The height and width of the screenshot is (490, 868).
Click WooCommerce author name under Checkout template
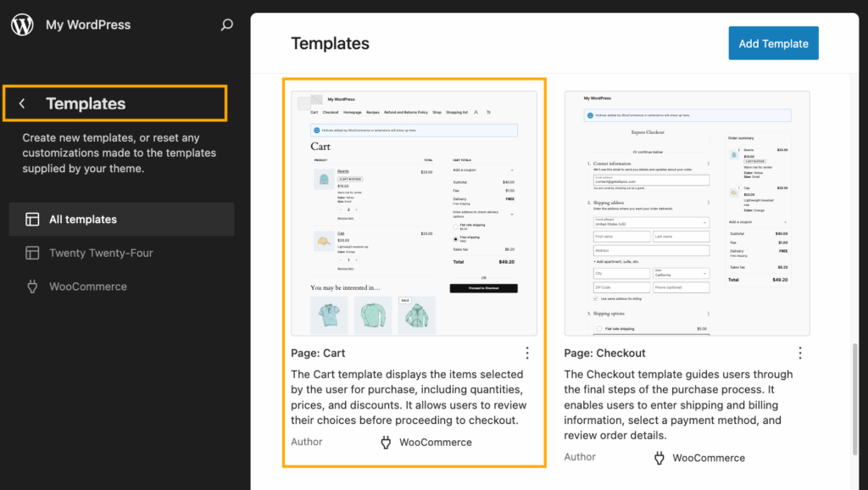coord(709,458)
